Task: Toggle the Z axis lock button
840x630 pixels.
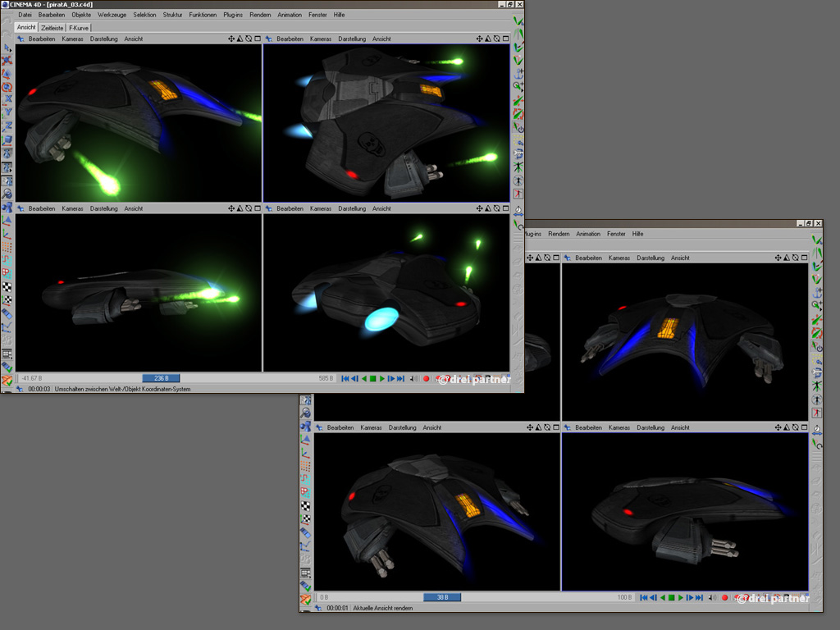Action: click(x=7, y=126)
